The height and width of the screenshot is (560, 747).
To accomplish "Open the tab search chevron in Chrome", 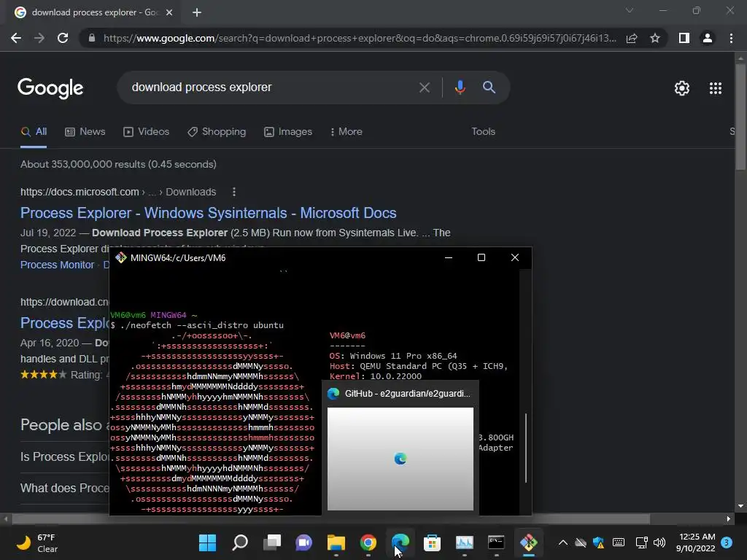I will point(630,10).
